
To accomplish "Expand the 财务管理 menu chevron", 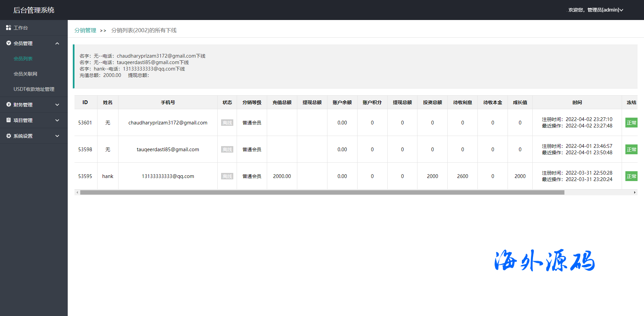I will coord(57,105).
